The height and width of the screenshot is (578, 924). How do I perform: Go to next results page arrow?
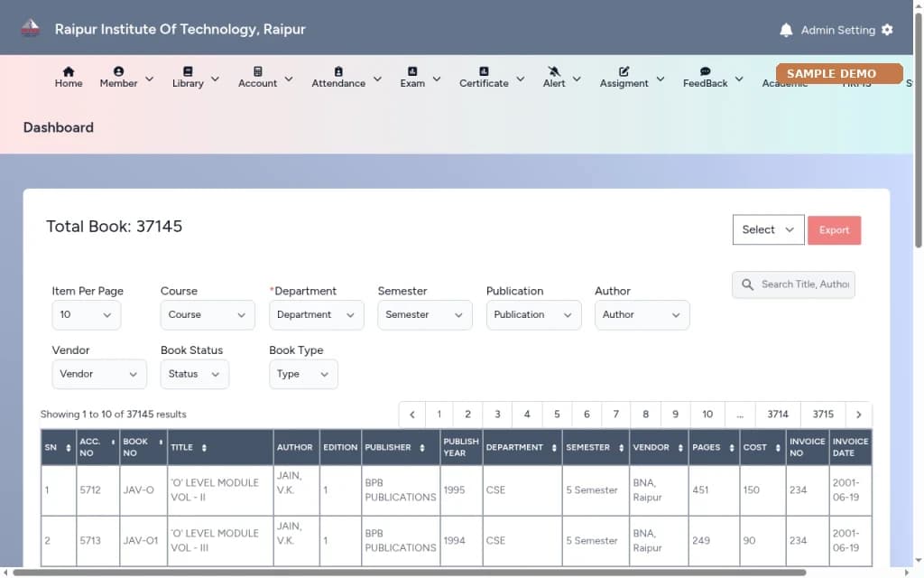tap(859, 414)
